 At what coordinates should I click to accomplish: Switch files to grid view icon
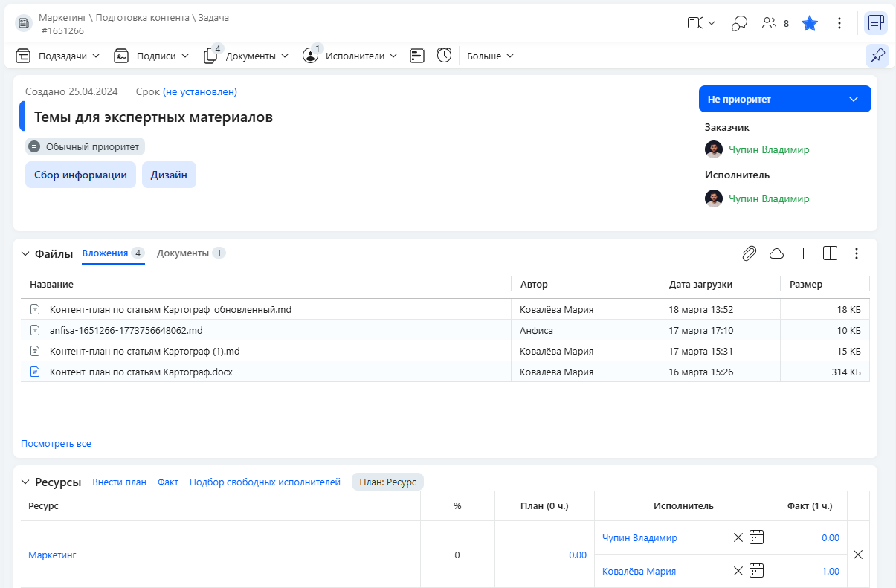tap(830, 253)
